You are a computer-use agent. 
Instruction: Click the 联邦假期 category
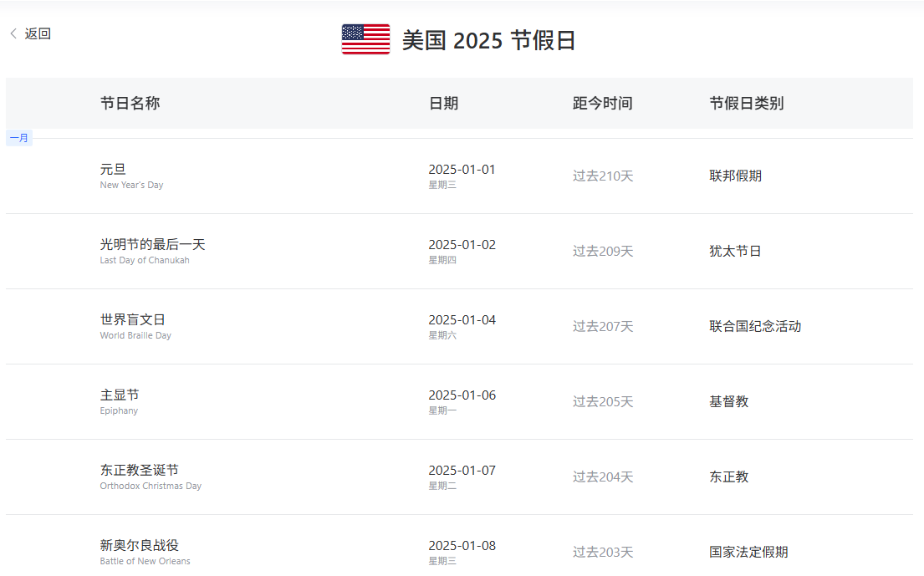tap(735, 176)
